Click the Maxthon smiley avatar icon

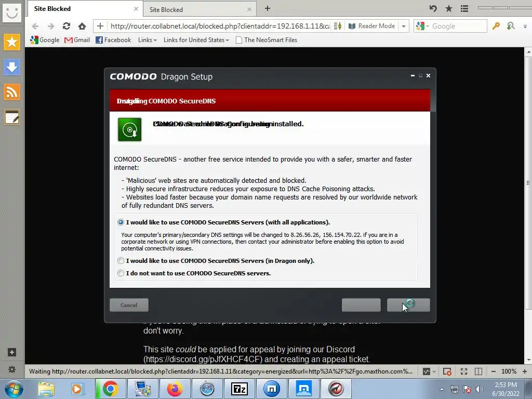coord(12,13)
